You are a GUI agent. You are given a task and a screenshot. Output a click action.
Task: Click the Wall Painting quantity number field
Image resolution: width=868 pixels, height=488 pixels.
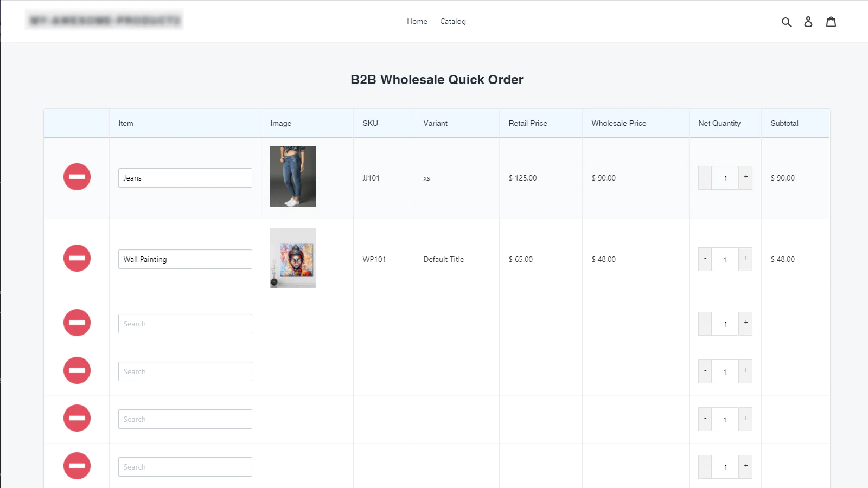pos(725,259)
